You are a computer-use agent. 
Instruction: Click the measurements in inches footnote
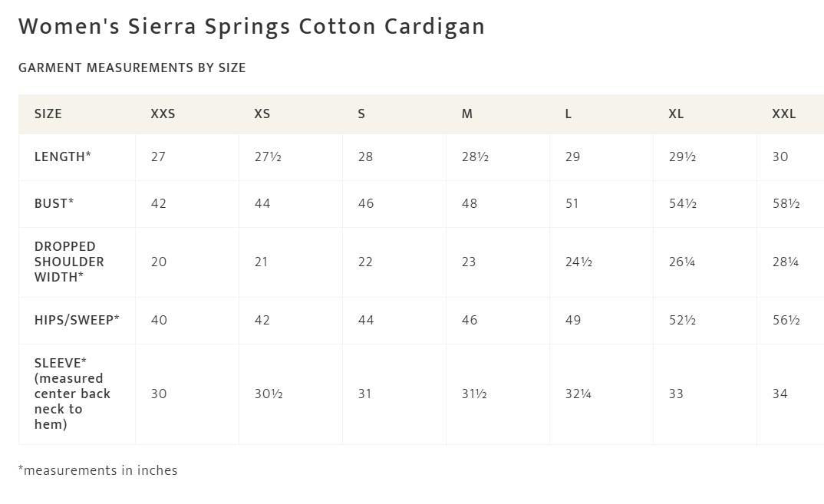(97, 470)
